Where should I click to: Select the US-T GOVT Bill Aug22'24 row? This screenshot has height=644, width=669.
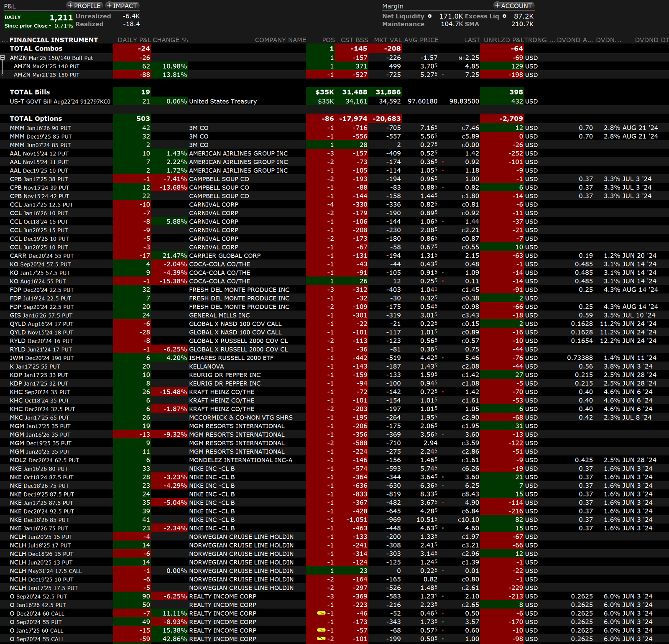coord(60,102)
